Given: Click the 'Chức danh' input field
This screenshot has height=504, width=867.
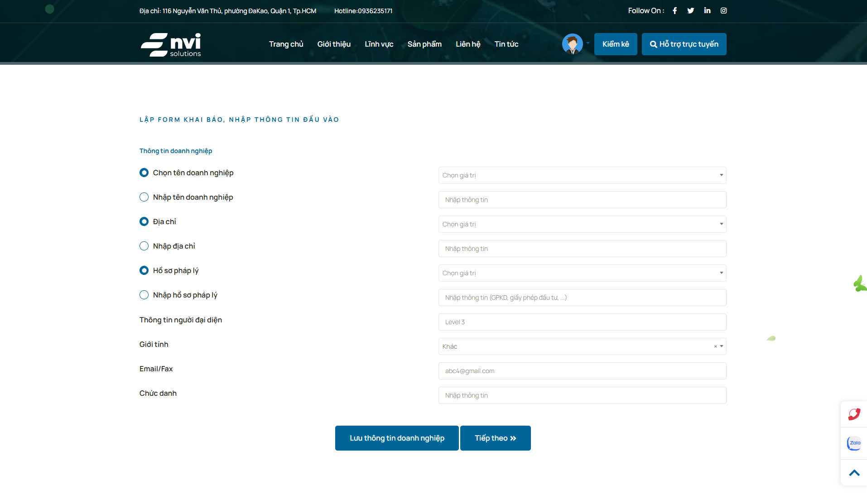Looking at the screenshot, I should click(582, 395).
